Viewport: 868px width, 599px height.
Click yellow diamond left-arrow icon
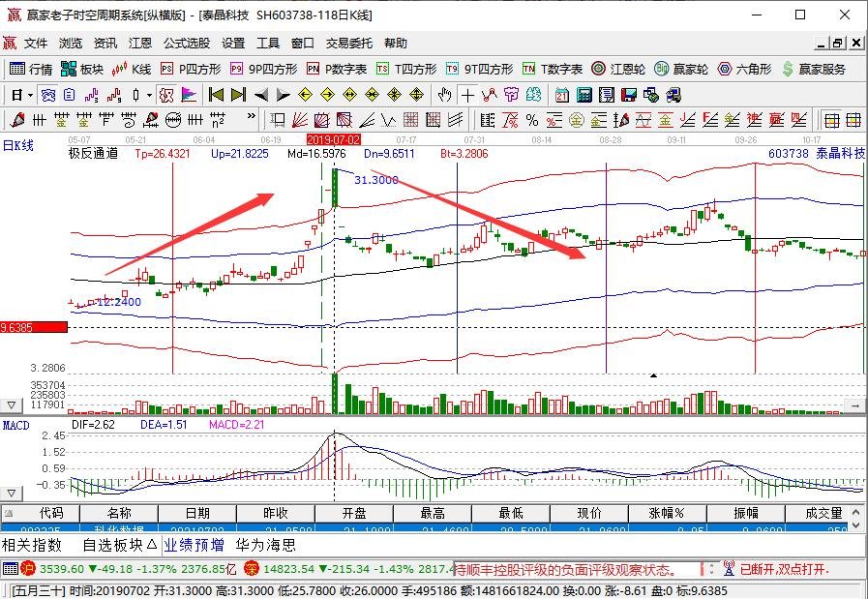click(x=305, y=95)
